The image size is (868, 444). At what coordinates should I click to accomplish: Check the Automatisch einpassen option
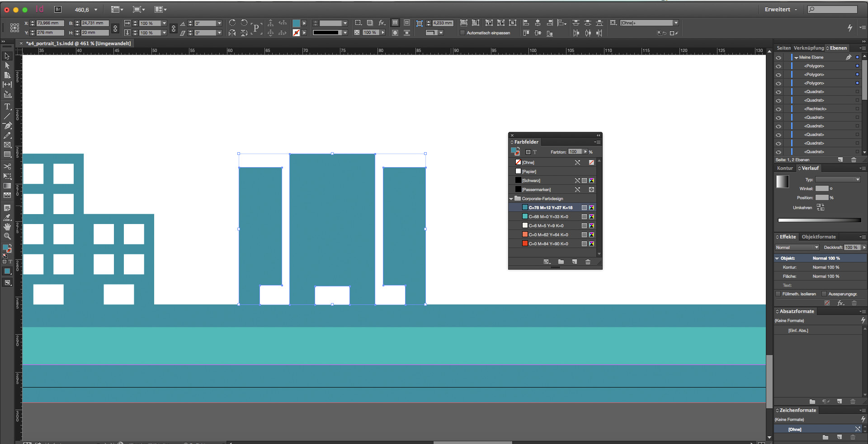coord(462,33)
